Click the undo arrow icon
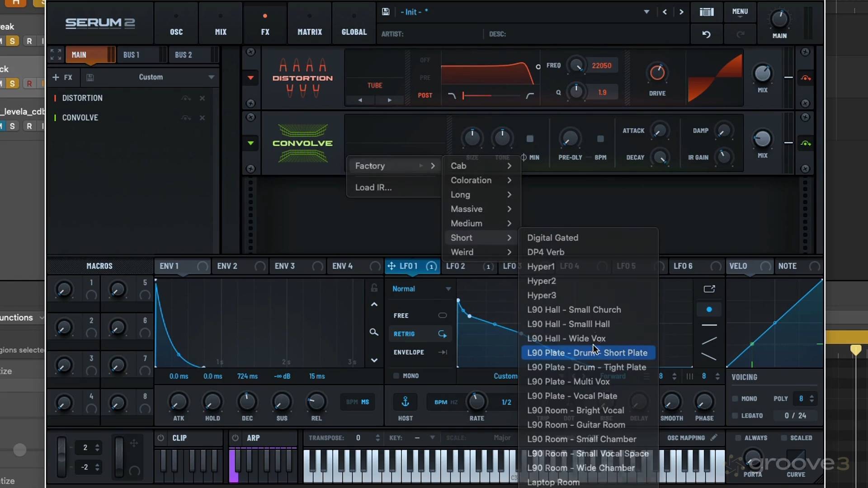Screen dimensions: 868x488 pos(706,34)
